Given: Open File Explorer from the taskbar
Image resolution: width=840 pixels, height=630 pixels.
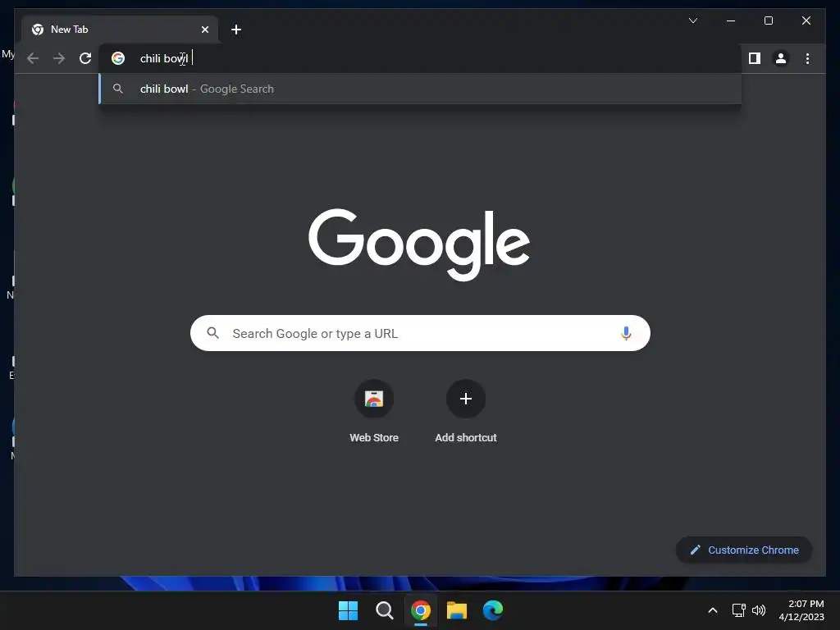Looking at the screenshot, I should tap(456, 610).
